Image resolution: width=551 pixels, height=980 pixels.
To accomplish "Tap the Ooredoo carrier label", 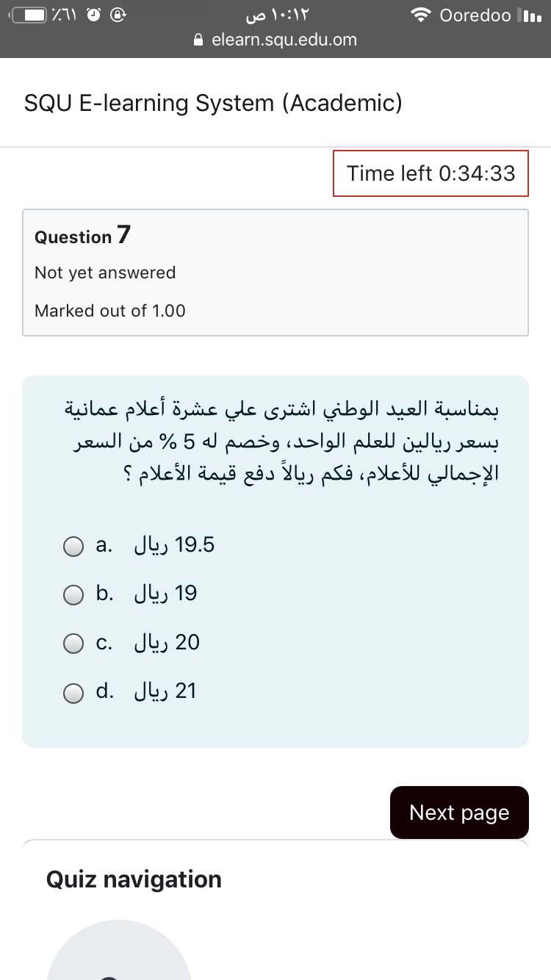I will pos(475,15).
